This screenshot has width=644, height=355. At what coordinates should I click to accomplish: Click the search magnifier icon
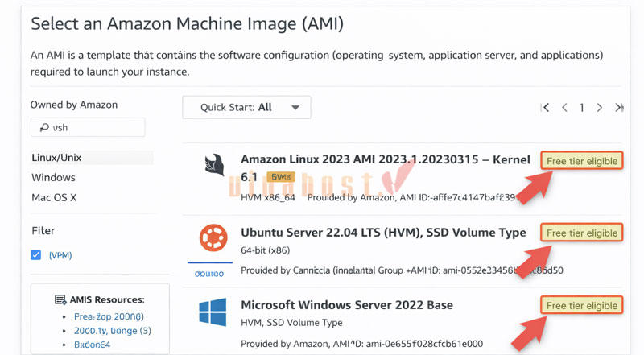click(44, 128)
